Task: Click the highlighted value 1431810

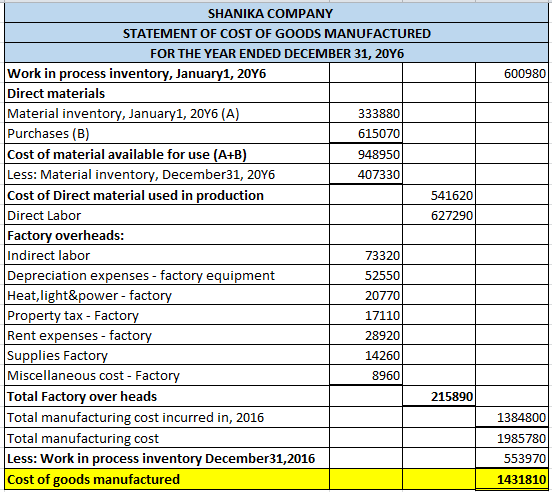Action: coord(521,480)
